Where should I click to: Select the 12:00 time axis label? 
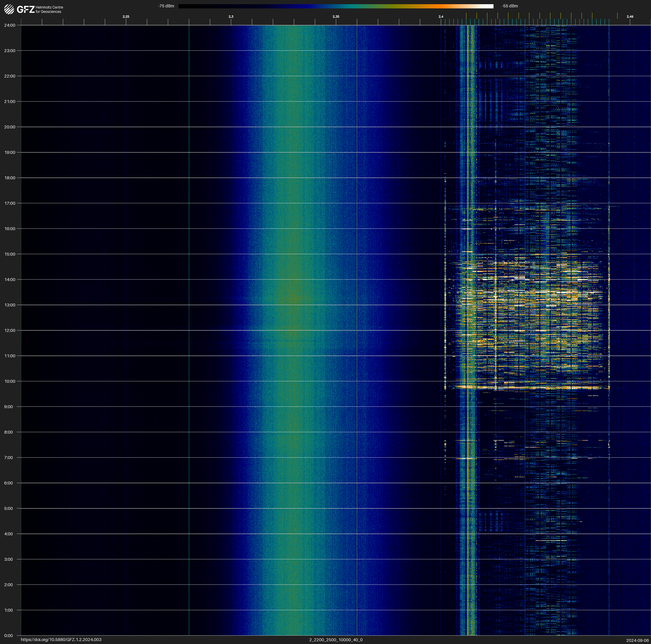10,330
